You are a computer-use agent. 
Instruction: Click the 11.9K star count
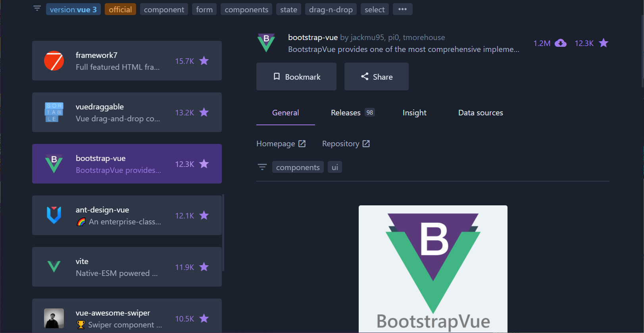point(185,267)
